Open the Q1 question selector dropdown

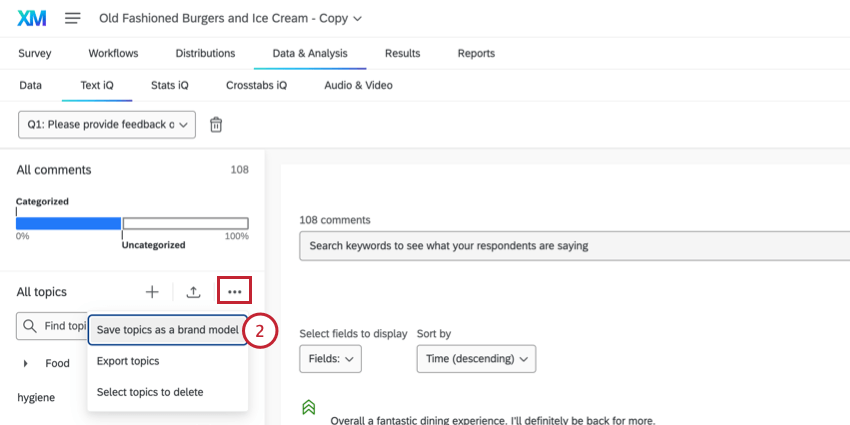107,125
